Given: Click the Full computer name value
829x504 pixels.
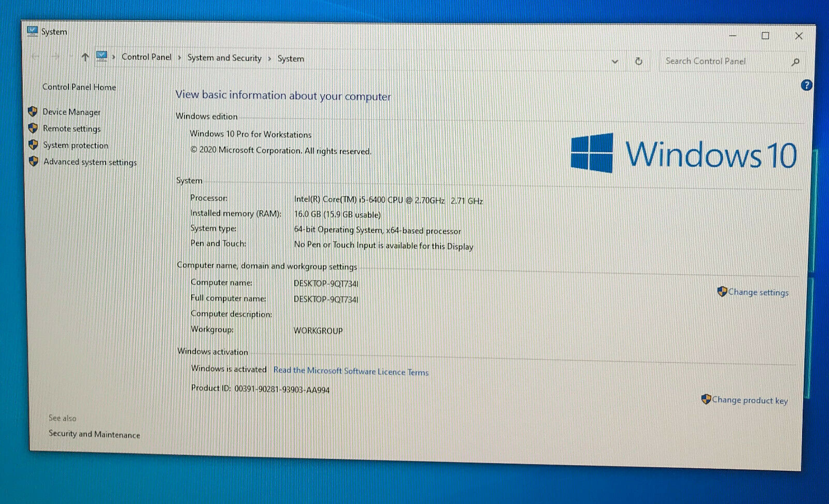Looking at the screenshot, I should tap(326, 299).
